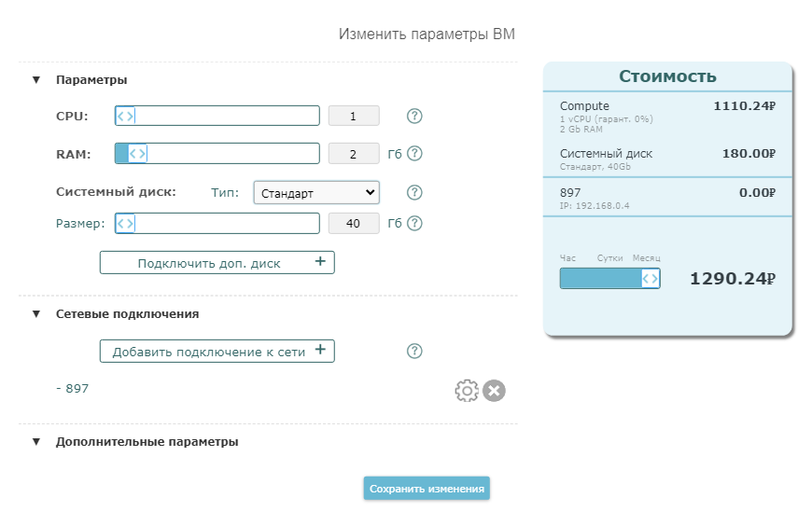Open the system disk type help icon
Screen dimensions: 812x512
(x=414, y=192)
